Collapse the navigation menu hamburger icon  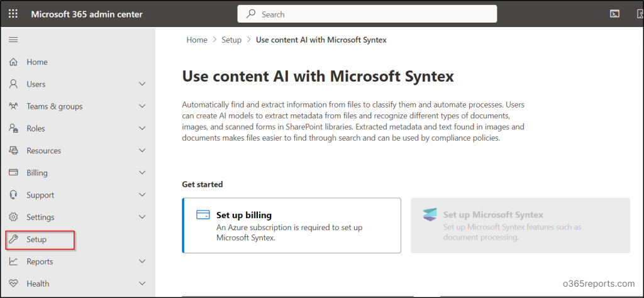click(14, 40)
